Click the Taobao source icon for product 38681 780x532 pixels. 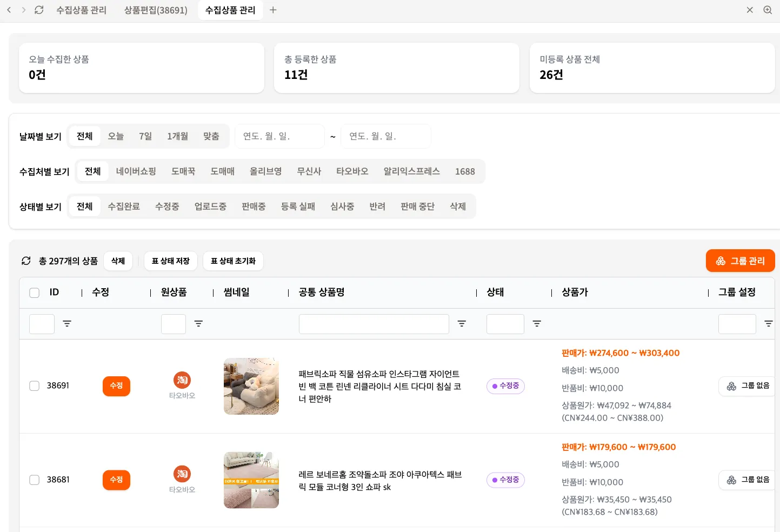182,474
